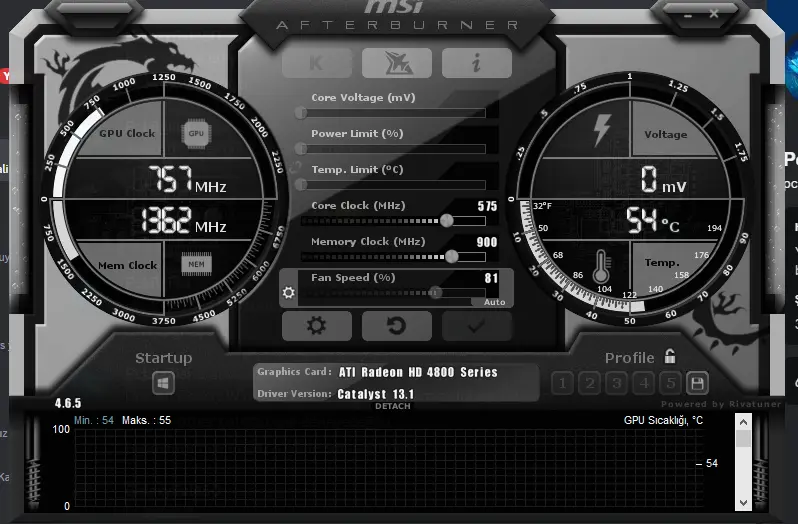This screenshot has height=524, width=798.
Task: Select profile slot 1
Action: [562, 383]
